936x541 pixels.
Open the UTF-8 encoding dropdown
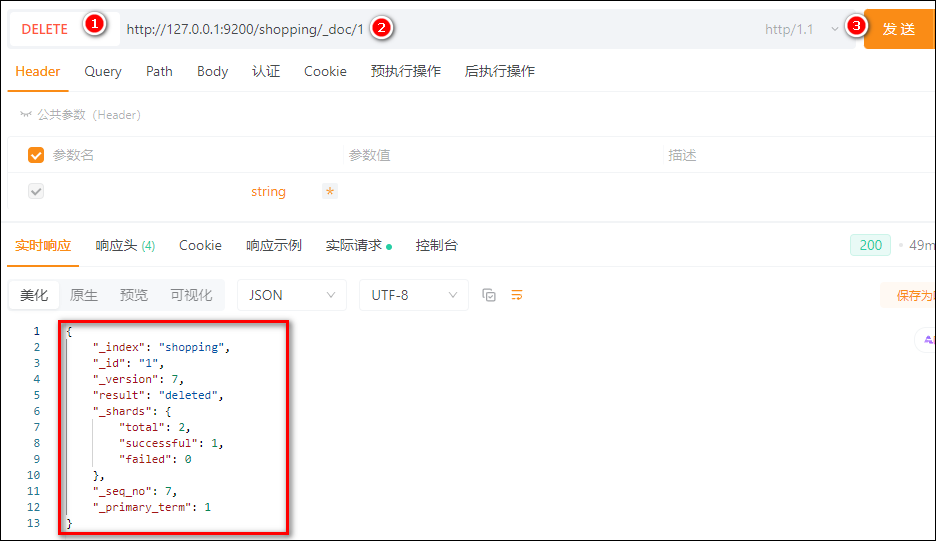[414, 295]
